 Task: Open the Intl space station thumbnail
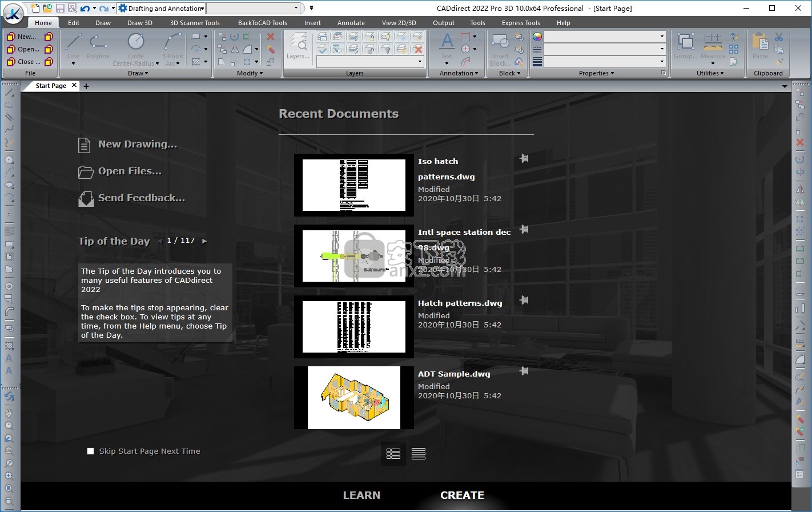(354, 256)
